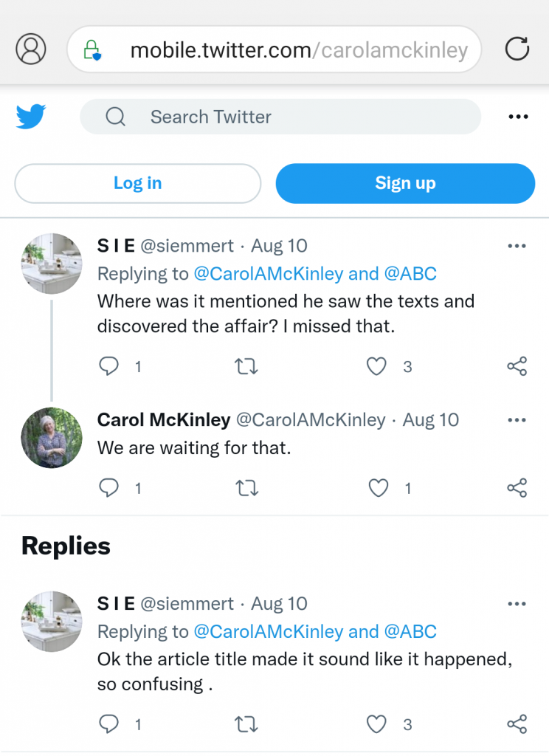Like Carol McKinley's tweet
Image resolution: width=549 pixels, height=756 pixels.
coord(379,487)
